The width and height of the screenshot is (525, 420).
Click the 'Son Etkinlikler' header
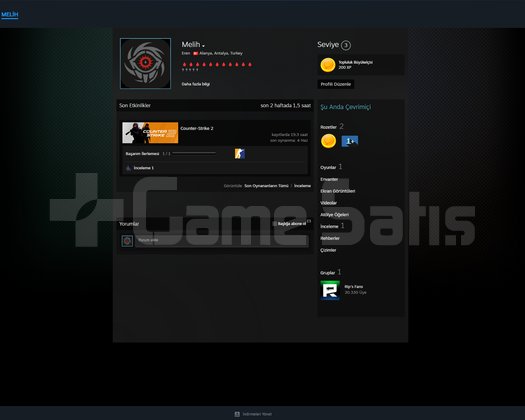point(135,106)
